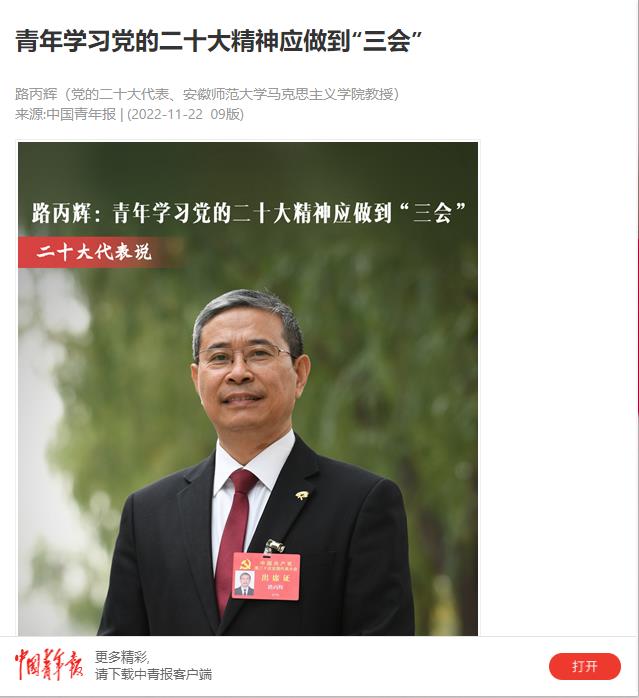Tap the red 打开 button
This screenshot has width=639, height=698.
click(x=584, y=666)
